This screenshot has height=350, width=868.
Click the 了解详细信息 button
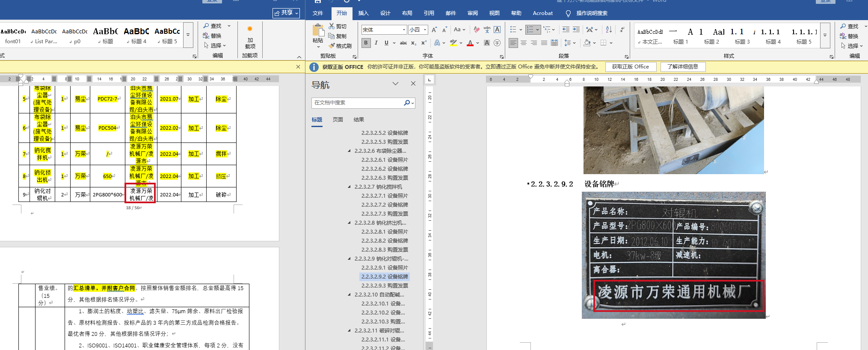[x=683, y=67]
